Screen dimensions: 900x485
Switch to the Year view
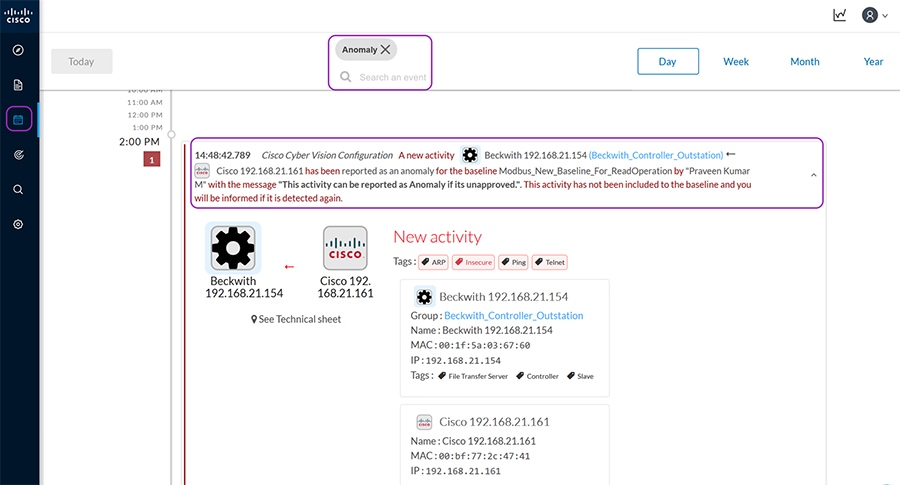(873, 61)
